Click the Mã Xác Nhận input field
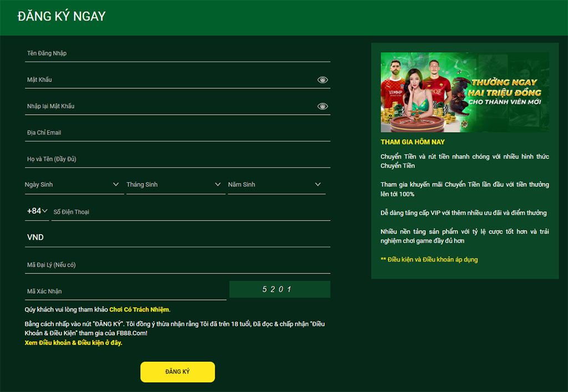Viewport: 568px width, 392px height. pos(126,291)
